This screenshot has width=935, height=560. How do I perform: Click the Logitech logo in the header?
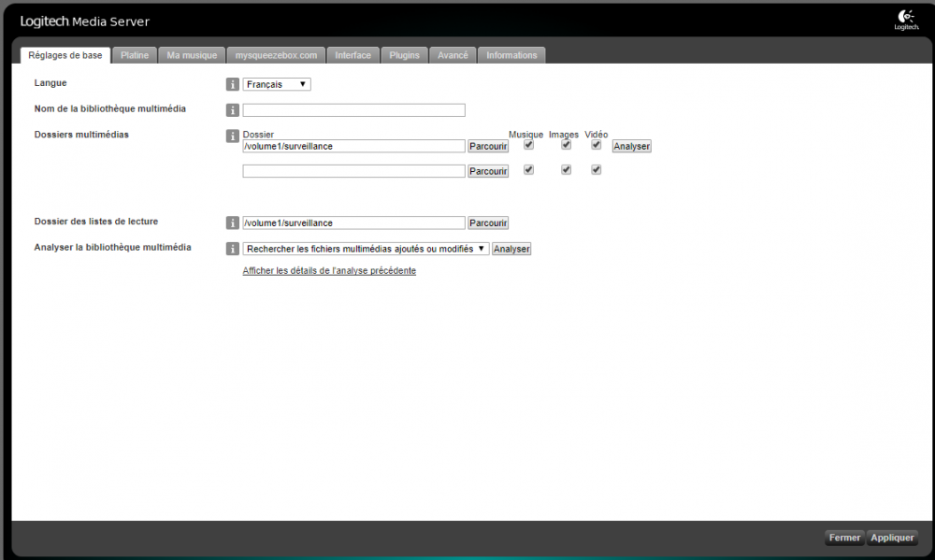(906, 20)
